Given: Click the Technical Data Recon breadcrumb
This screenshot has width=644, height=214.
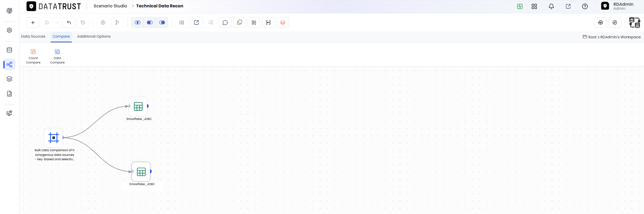Looking at the screenshot, I should (x=160, y=6).
